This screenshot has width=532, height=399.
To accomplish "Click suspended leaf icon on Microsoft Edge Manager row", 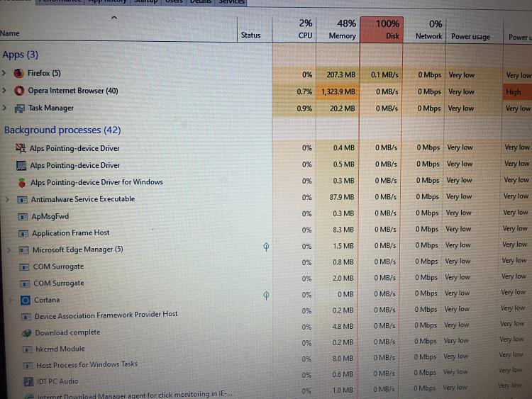I will pyautogui.click(x=266, y=247).
